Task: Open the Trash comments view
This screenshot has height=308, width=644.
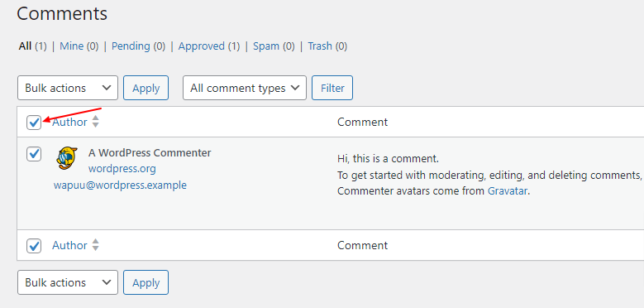Action: coord(320,46)
